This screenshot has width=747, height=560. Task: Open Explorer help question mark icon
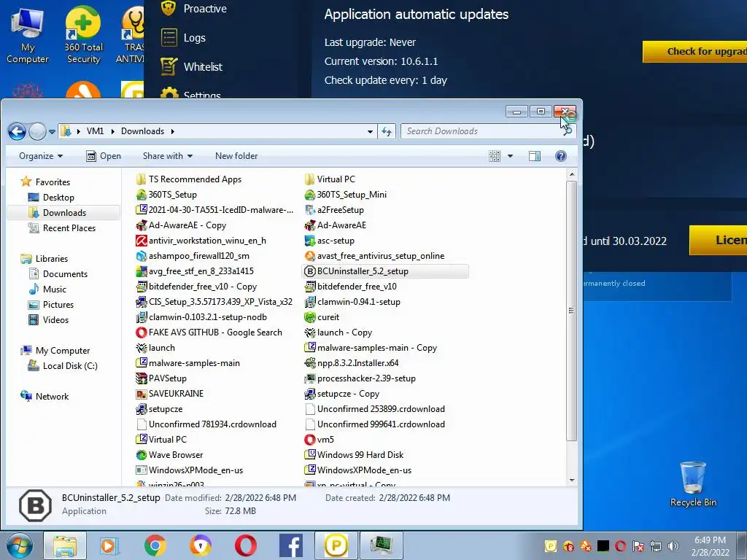click(561, 156)
